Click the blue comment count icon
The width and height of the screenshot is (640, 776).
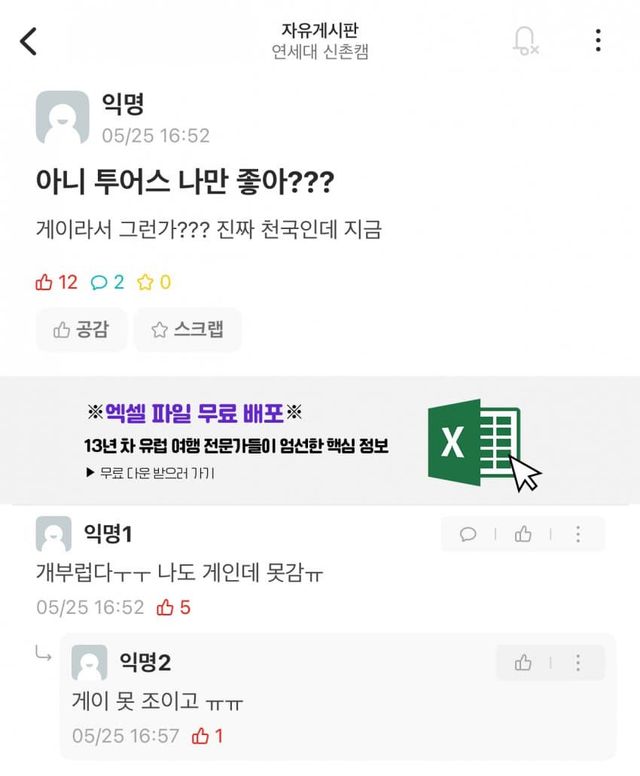click(107, 282)
